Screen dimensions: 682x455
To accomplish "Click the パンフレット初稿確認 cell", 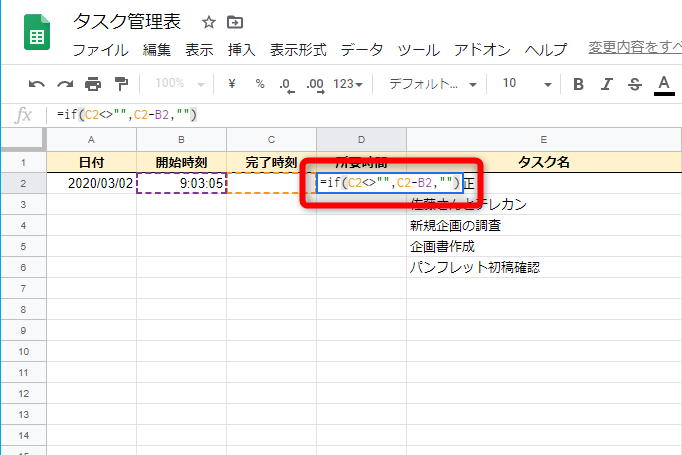I will (x=544, y=268).
